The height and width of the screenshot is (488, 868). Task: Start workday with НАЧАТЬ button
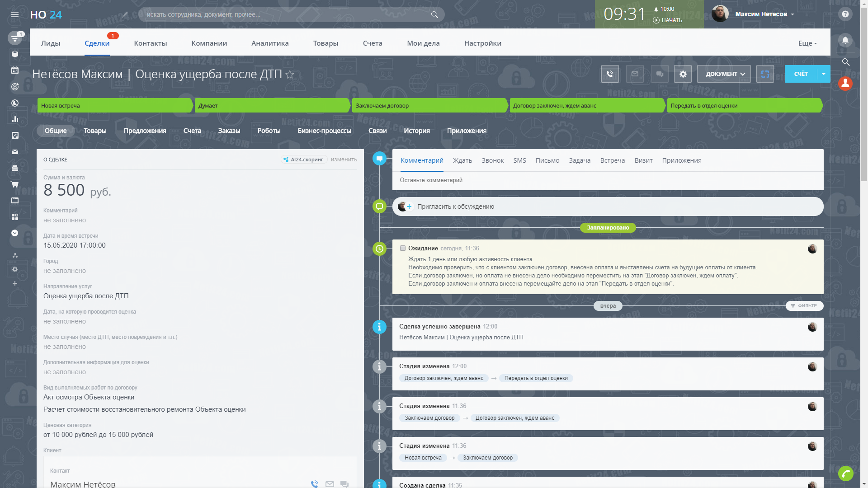click(x=668, y=20)
